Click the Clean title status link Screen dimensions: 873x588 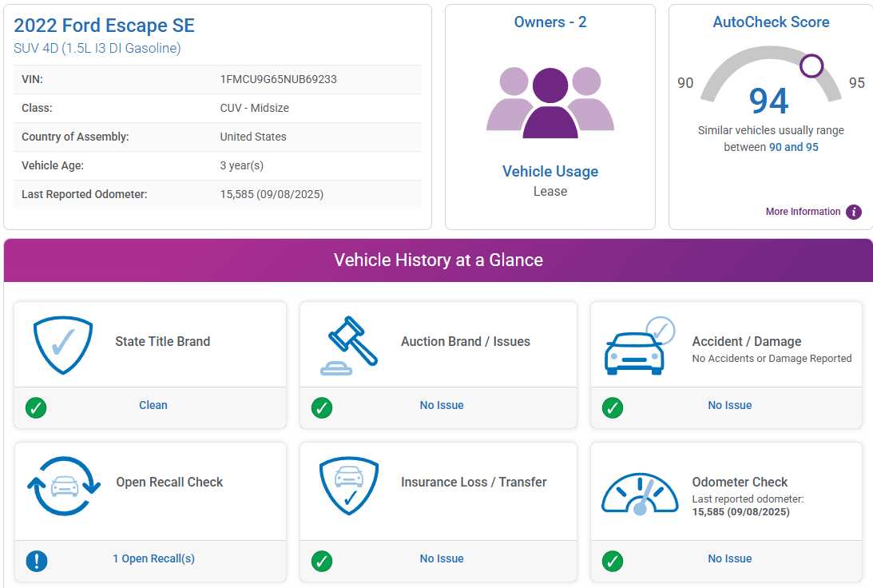click(153, 405)
